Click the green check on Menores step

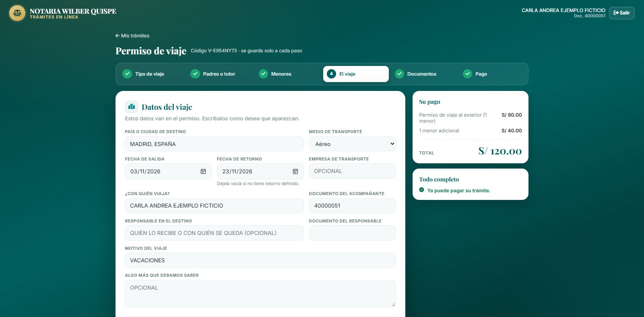click(x=263, y=74)
